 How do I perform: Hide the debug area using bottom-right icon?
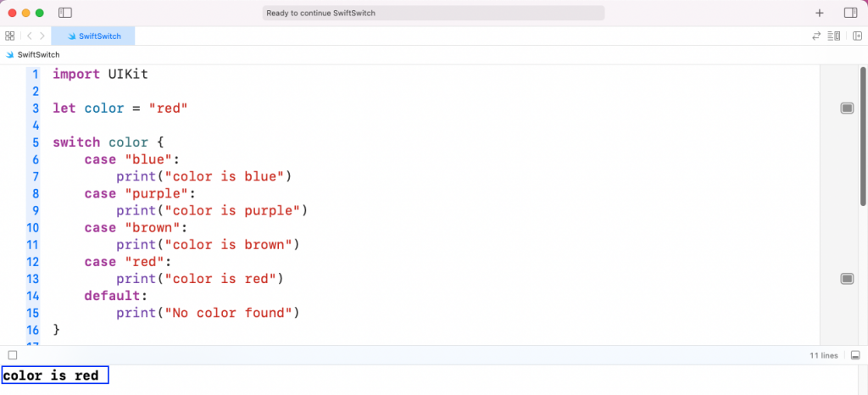[x=855, y=355]
